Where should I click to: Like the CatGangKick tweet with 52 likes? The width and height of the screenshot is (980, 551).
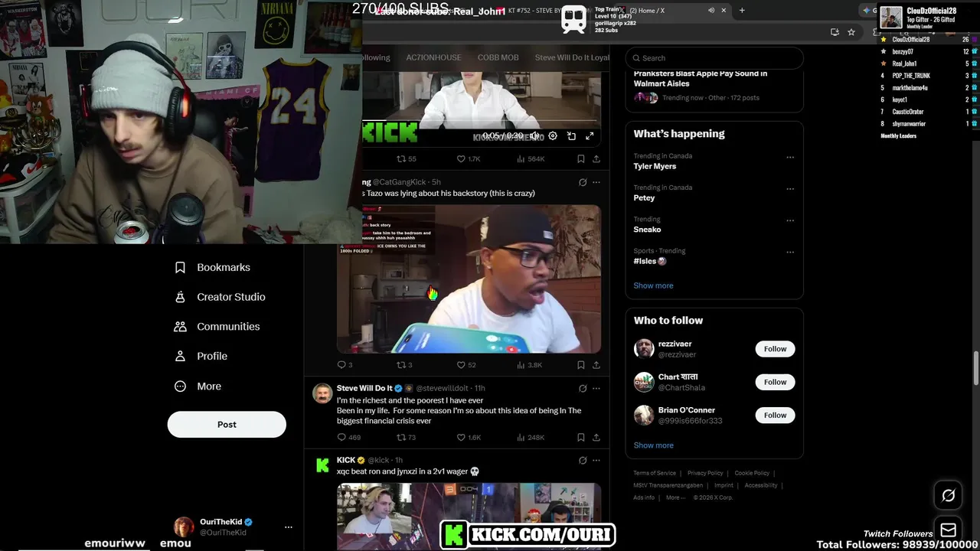[466, 365]
